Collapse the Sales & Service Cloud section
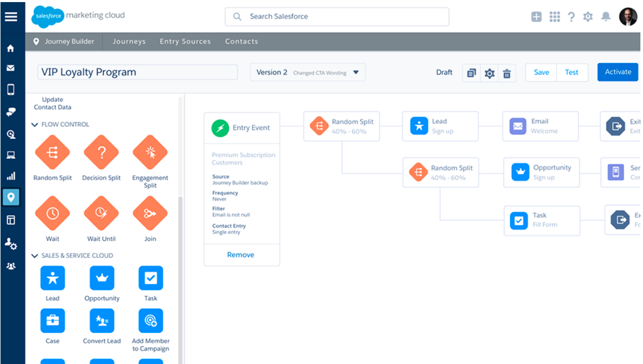The image size is (643, 364). 35,255
